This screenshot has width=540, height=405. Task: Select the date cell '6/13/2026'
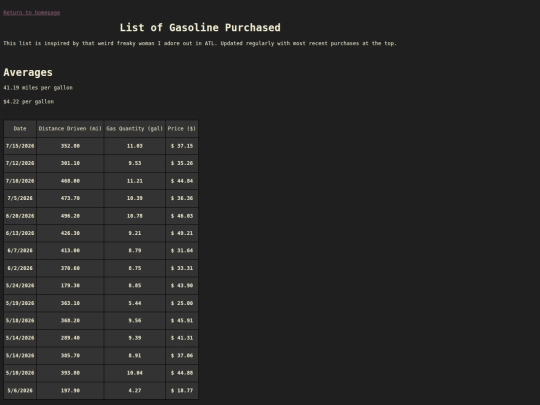[20, 233]
